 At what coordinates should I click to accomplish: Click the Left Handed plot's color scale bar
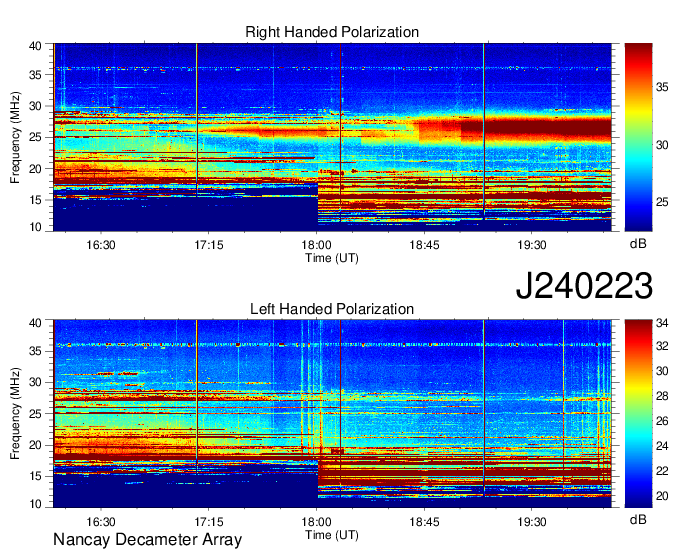[638, 414]
